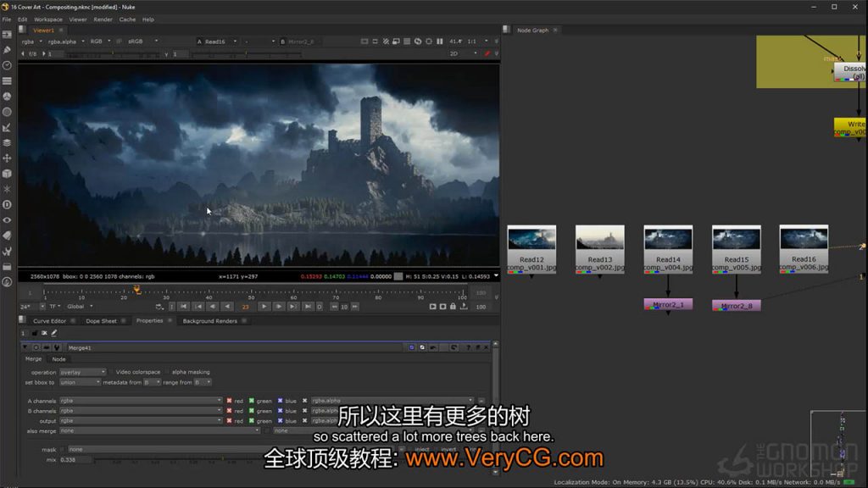
Task: Click the Merge41 node name field
Action: pos(236,348)
